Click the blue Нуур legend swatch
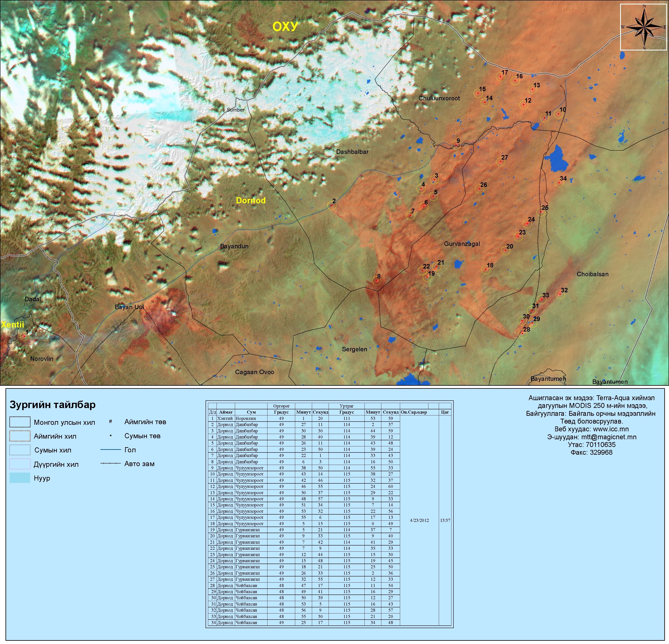Screen dimensions: 669x644 coord(20,478)
